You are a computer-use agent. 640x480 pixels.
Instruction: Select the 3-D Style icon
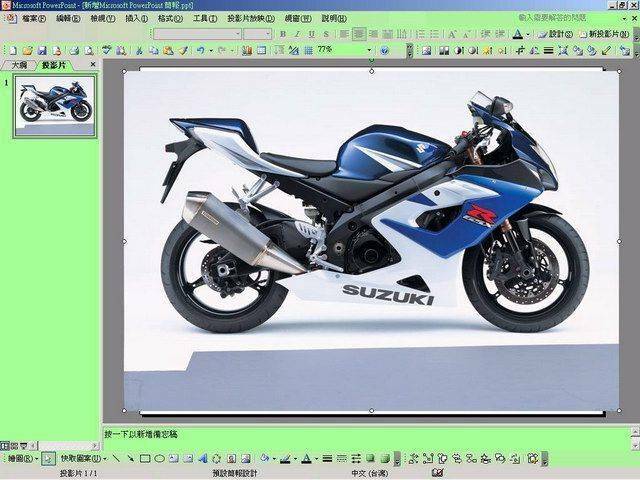pyautogui.click(x=385, y=459)
